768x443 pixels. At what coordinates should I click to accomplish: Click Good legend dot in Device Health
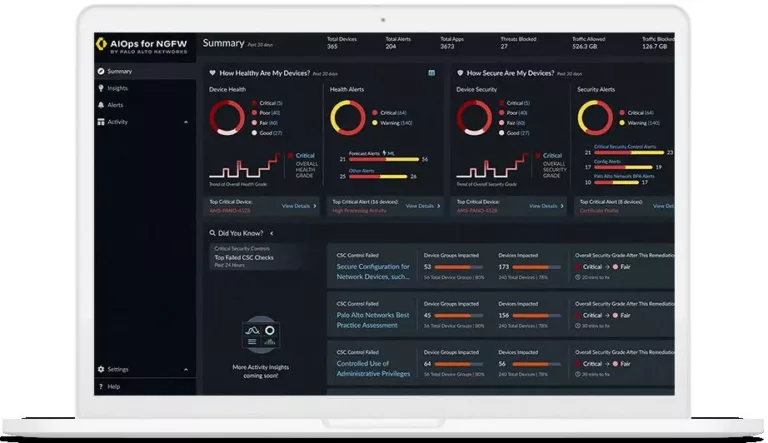[x=255, y=133]
